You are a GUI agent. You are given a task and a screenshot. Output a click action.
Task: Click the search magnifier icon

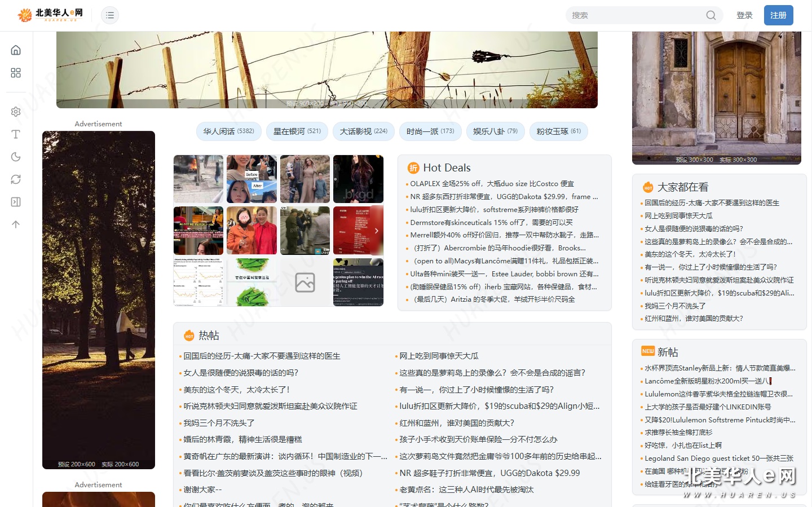coord(711,15)
